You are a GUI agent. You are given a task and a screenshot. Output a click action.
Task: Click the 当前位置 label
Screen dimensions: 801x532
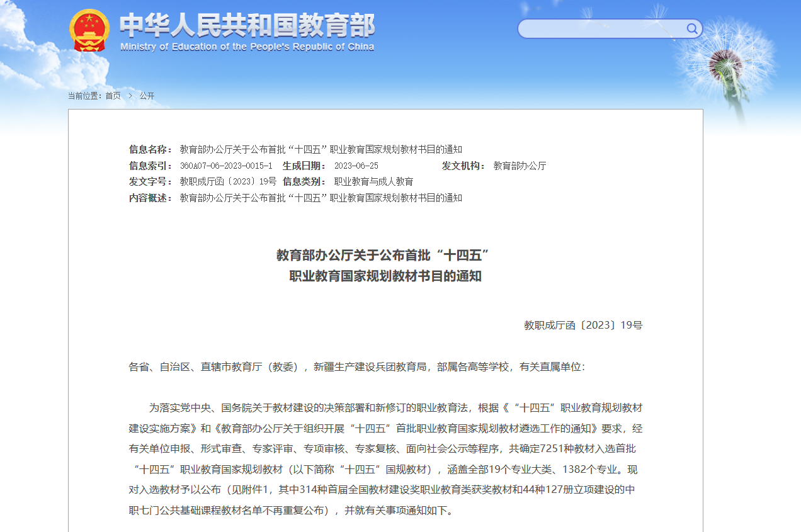pos(85,96)
